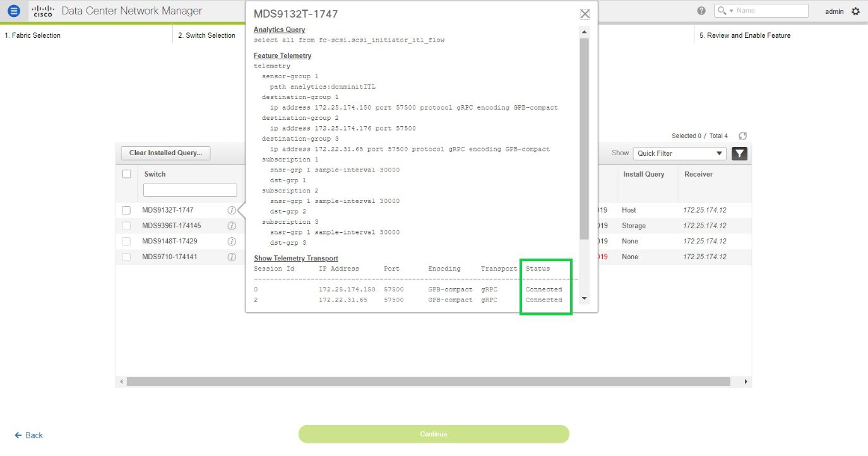Click Clear Installed Query button

(165, 153)
